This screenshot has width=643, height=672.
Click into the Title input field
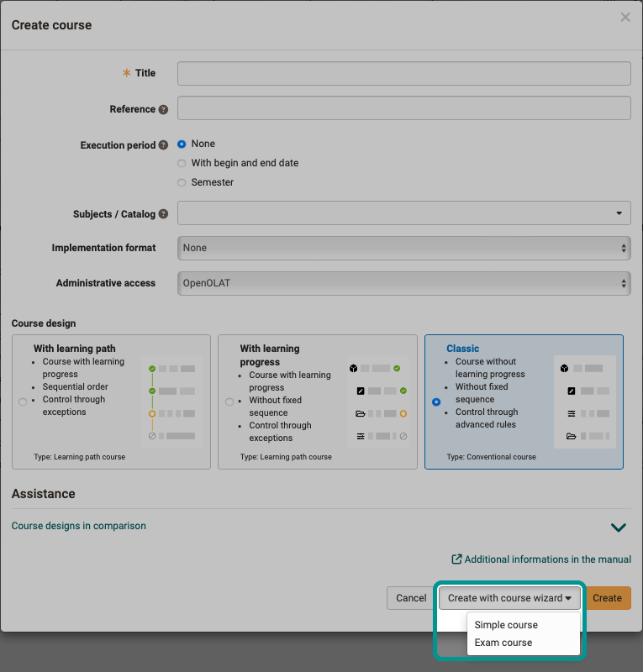tap(403, 73)
